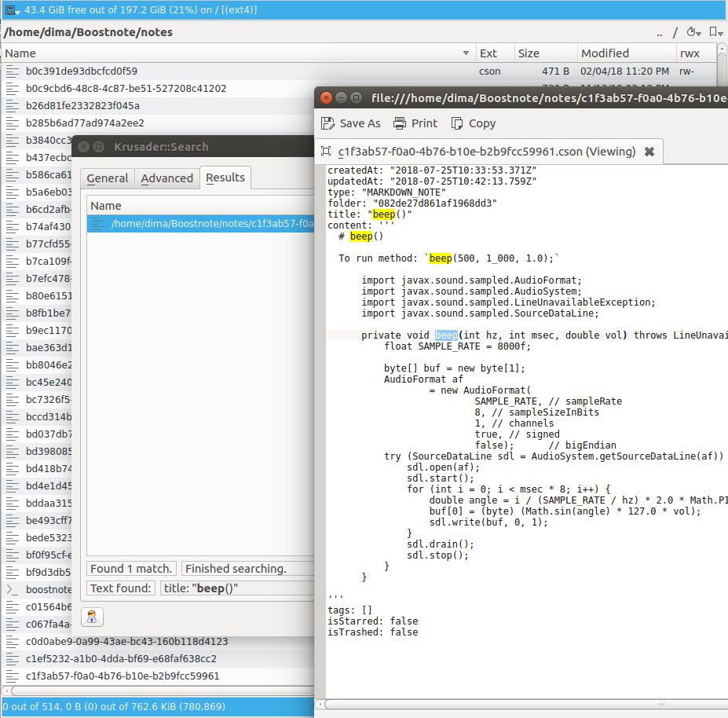Image resolution: width=728 pixels, height=718 pixels.
Task: Click the sdl.drain(); line in viewer
Action: (x=441, y=544)
